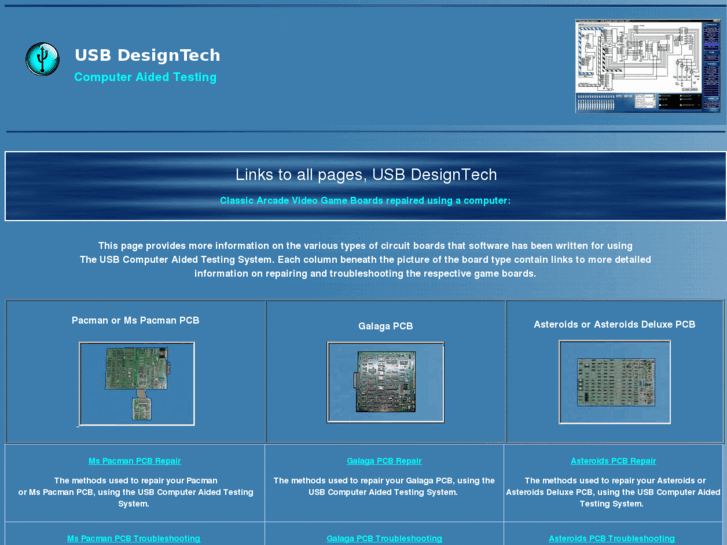Click the Galaga repair methods description text
Screen dimensions: 727x545
[x=384, y=487]
